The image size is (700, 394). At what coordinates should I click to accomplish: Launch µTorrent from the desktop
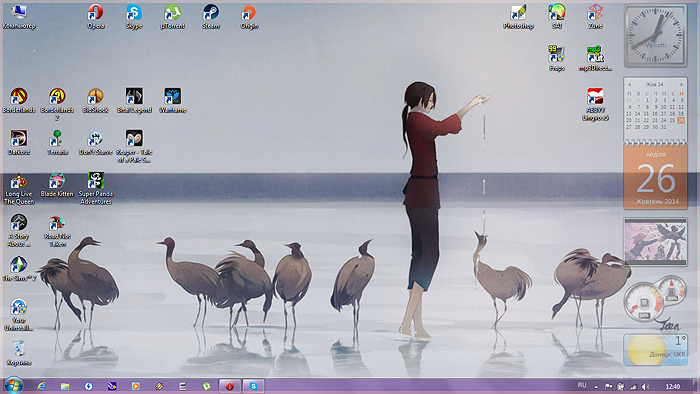click(172, 17)
